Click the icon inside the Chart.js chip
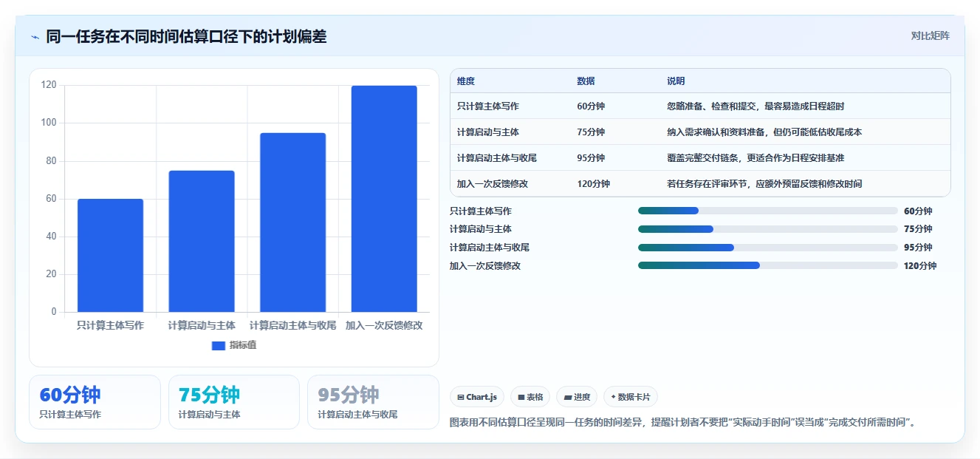980x459 pixels. 461,398
